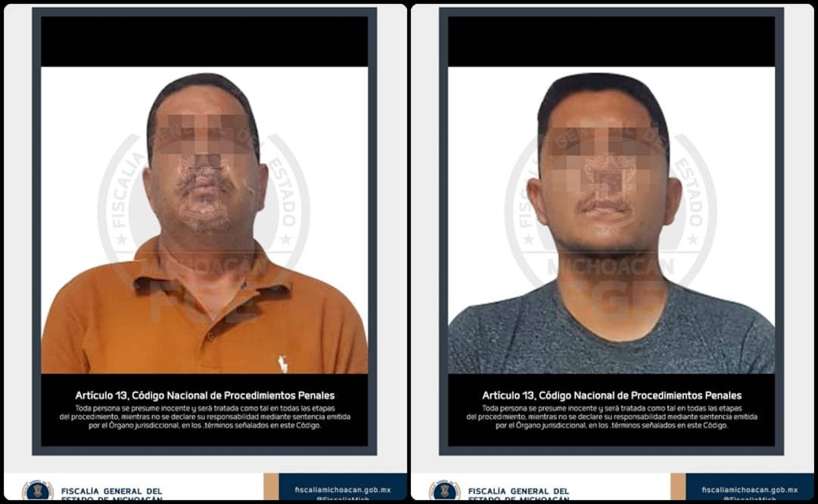The width and height of the screenshot is (818, 504).
Task: Click the Fiscalía emblem in right footer
Action: [x=444, y=491]
